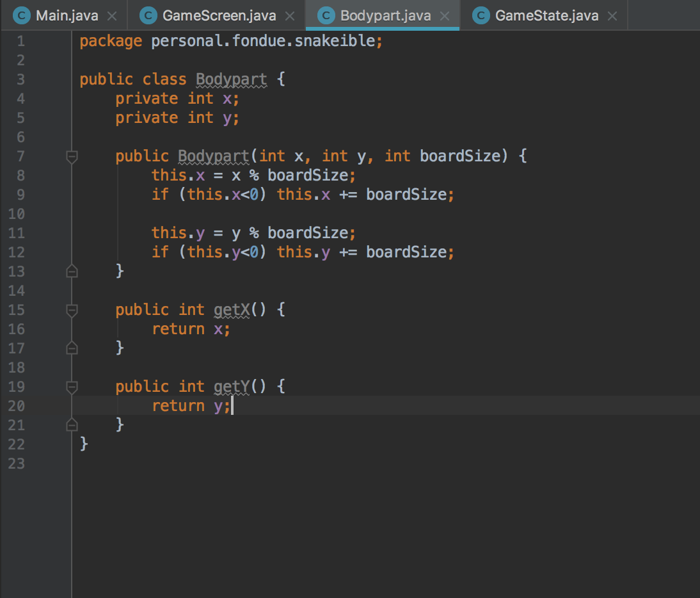Click line number 23 in the gutter
This screenshot has width=700, height=598.
(17, 464)
